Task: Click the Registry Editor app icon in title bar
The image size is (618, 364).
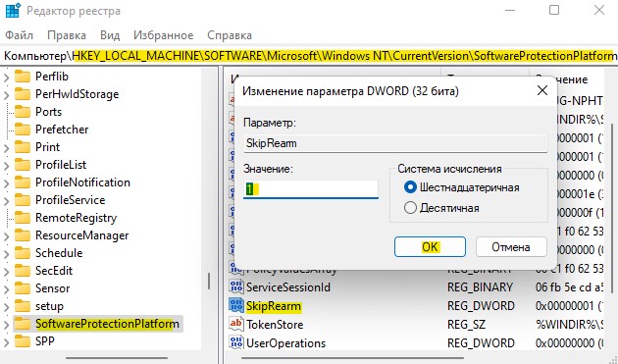Action: (12, 11)
